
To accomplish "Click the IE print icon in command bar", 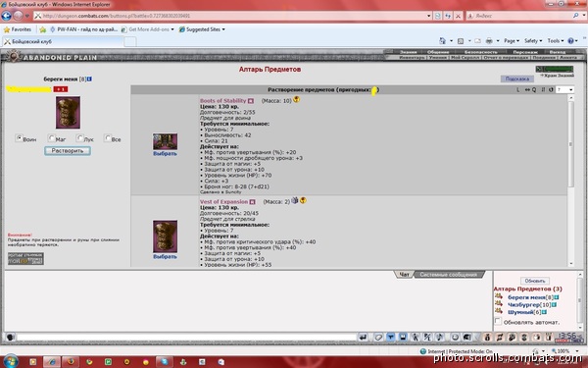I will coord(489,40).
